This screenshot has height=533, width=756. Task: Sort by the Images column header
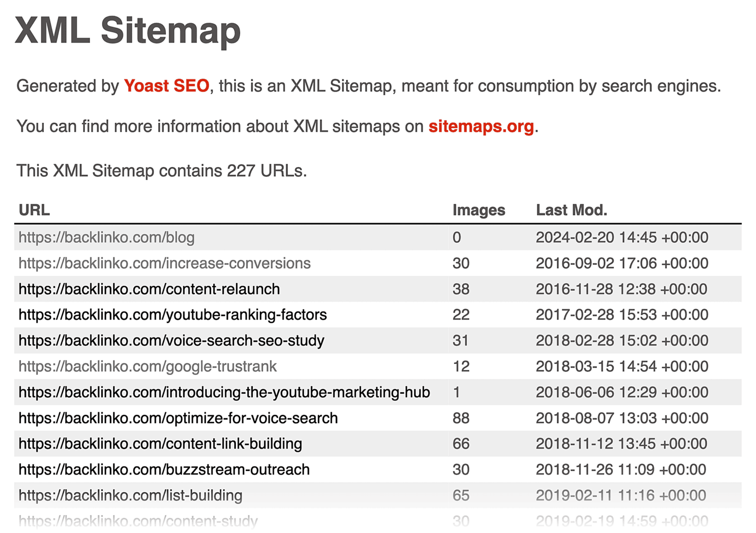pyautogui.click(x=479, y=210)
